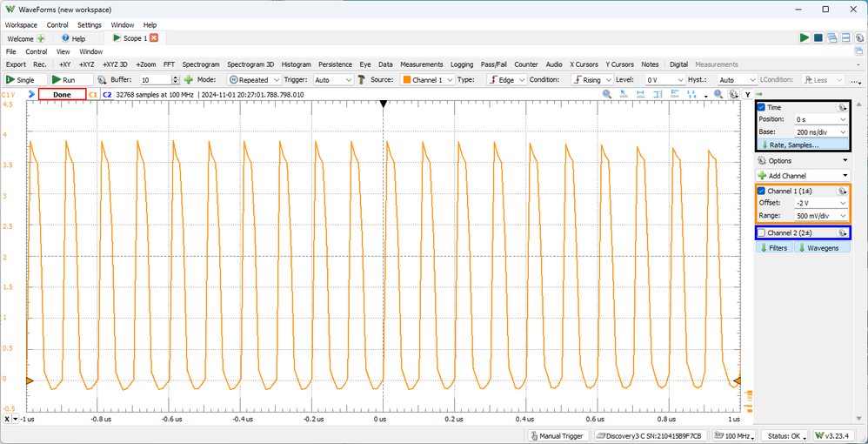The width and height of the screenshot is (868, 444).
Task: Open the Base dropdown showing 200 ns/div
Action: pyautogui.click(x=820, y=132)
